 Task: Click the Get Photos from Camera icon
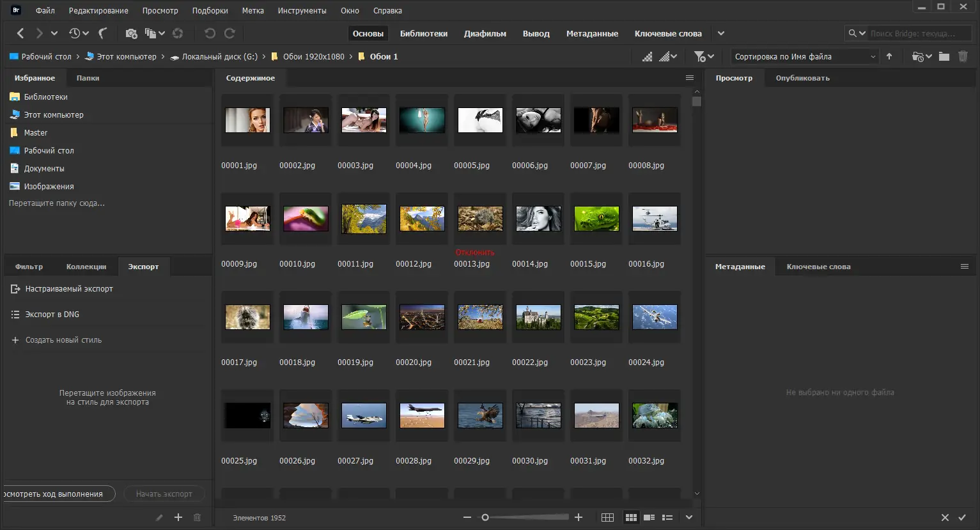click(x=131, y=33)
